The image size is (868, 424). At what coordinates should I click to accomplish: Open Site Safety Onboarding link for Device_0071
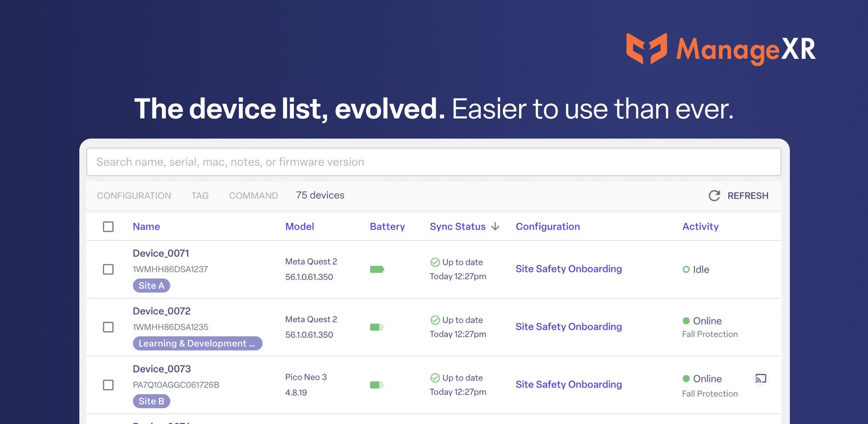pos(568,269)
